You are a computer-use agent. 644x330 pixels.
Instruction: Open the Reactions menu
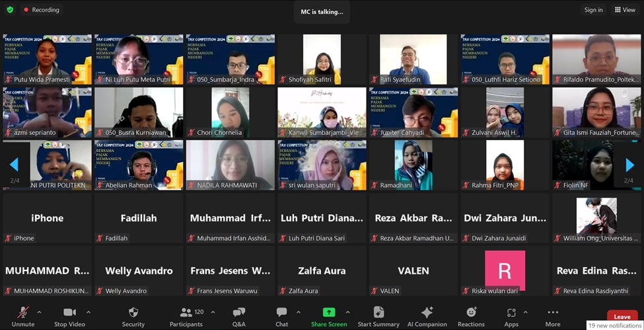pos(471,313)
